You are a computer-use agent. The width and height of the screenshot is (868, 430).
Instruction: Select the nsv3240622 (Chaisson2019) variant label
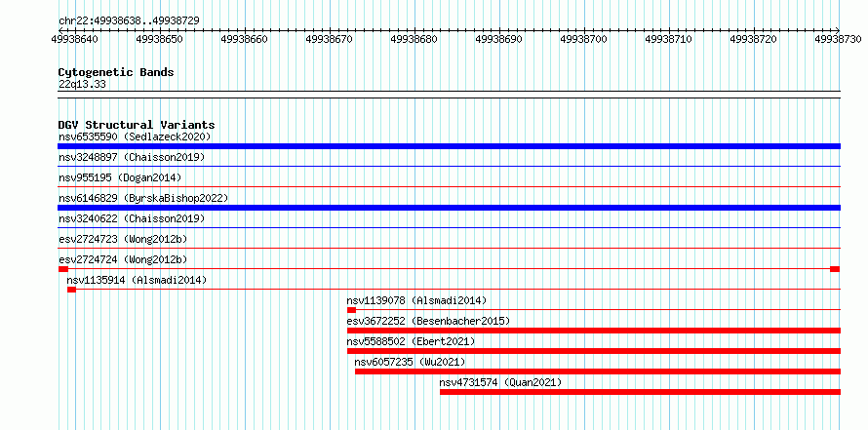[132, 218]
